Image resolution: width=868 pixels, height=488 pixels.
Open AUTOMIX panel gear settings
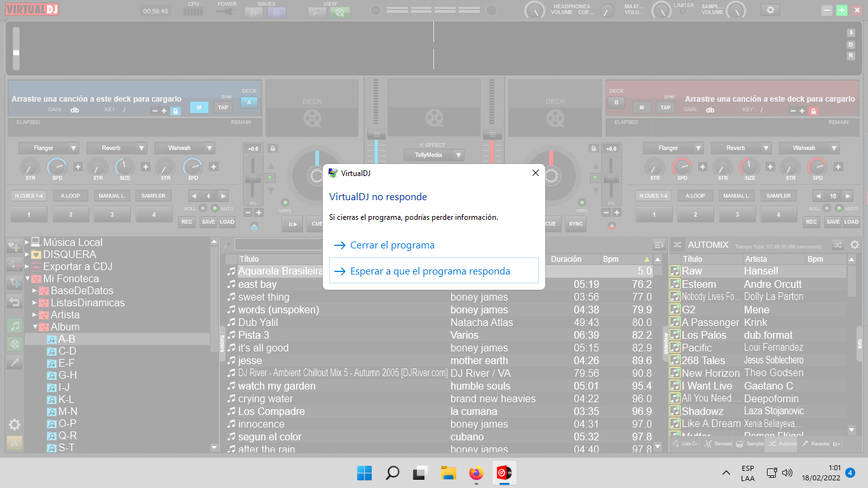click(855, 245)
